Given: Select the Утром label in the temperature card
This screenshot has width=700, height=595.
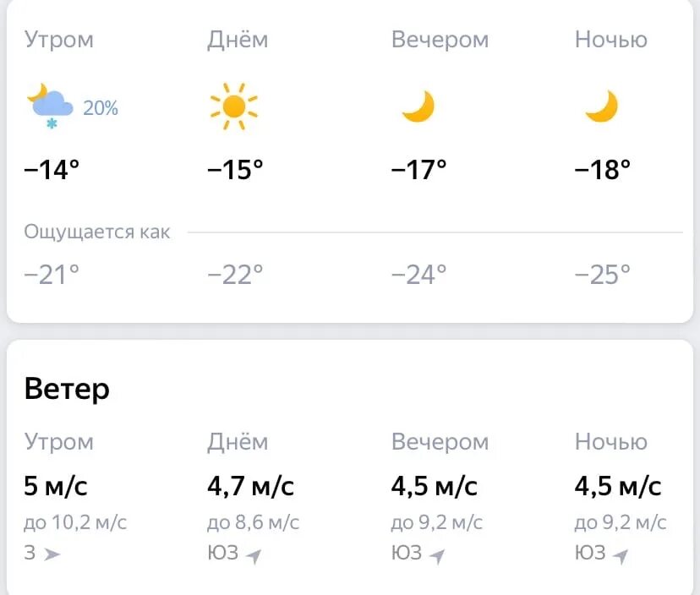Looking at the screenshot, I should point(59,40).
